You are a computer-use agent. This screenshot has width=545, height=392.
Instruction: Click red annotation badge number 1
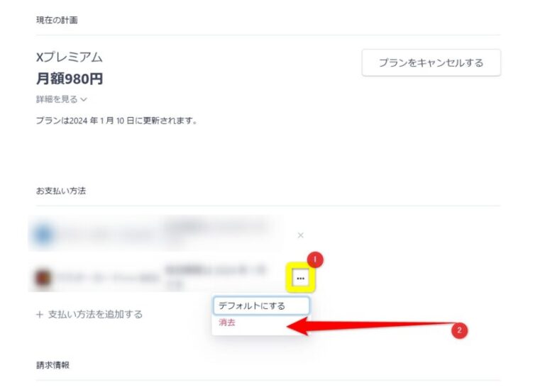[315, 259]
